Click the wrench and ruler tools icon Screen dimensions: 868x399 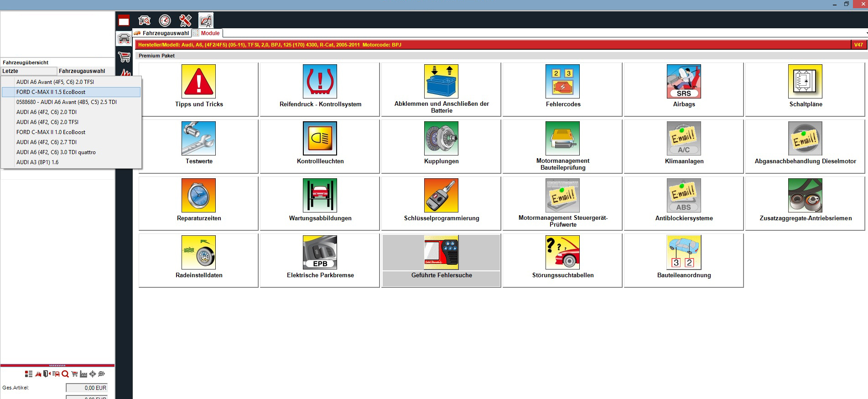pos(185,21)
